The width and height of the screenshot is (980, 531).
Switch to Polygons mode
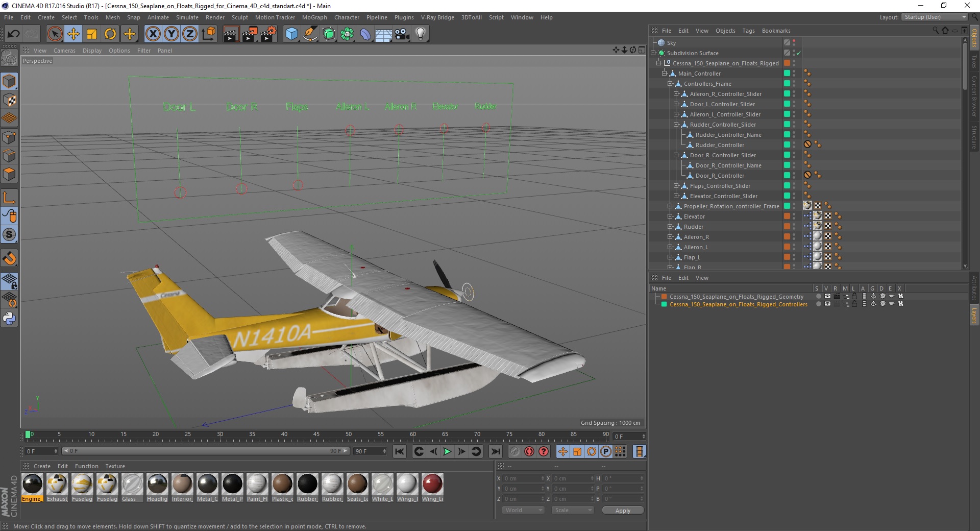10,174
